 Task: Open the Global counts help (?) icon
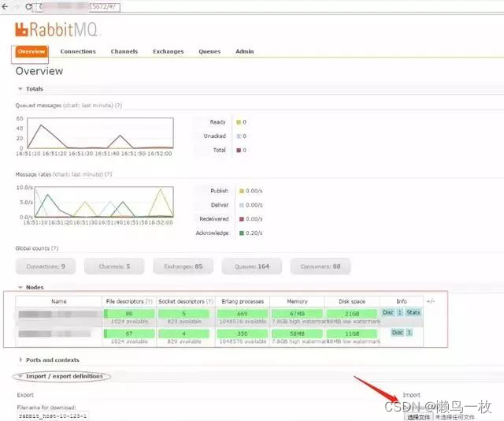(54, 248)
